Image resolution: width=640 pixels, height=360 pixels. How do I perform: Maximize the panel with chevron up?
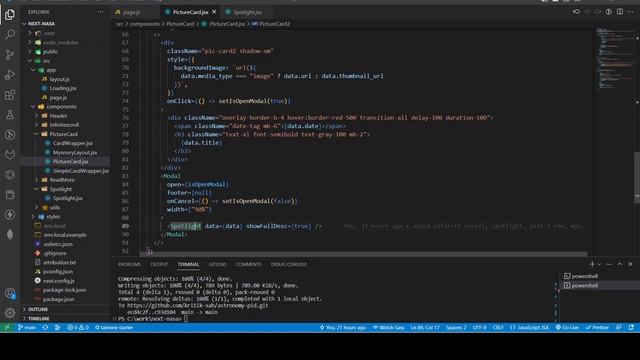pyautogui.click(x=620, y=264)
